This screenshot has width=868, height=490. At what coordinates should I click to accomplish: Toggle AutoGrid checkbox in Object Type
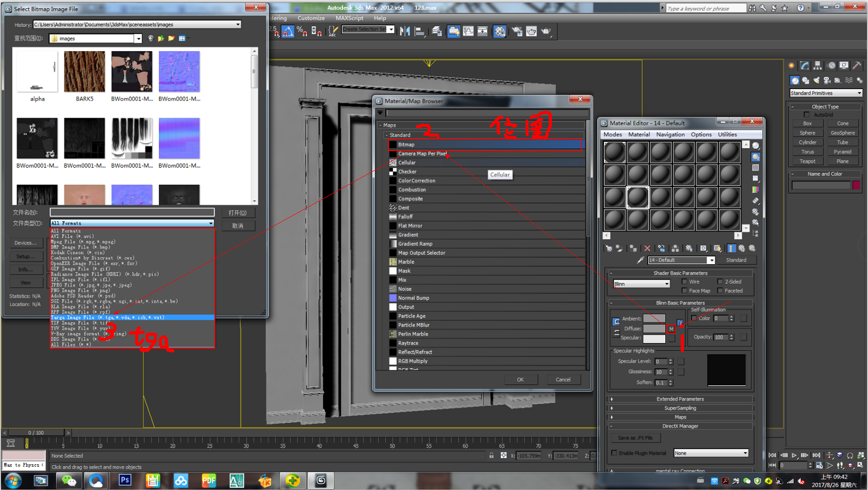click(x=807, y=115)
